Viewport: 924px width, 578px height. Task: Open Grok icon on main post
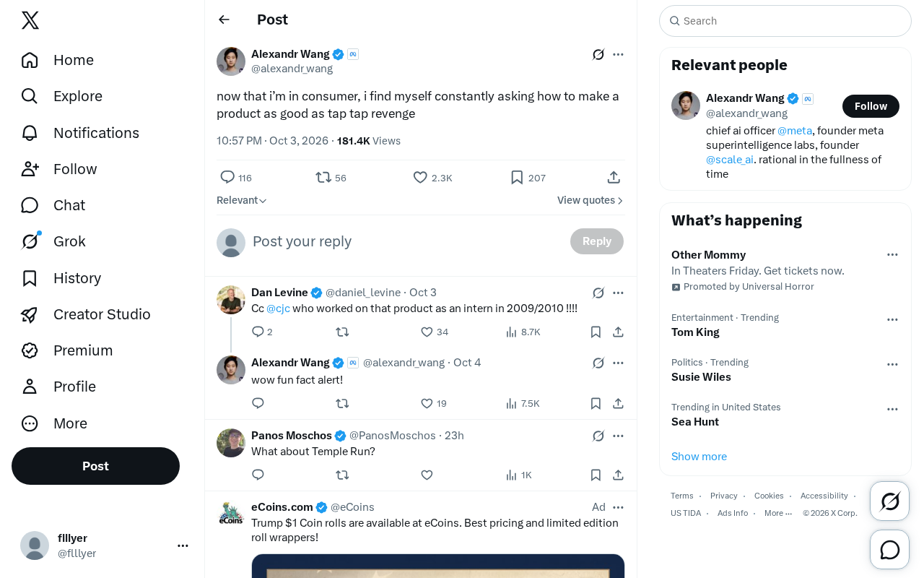(598, 54)
